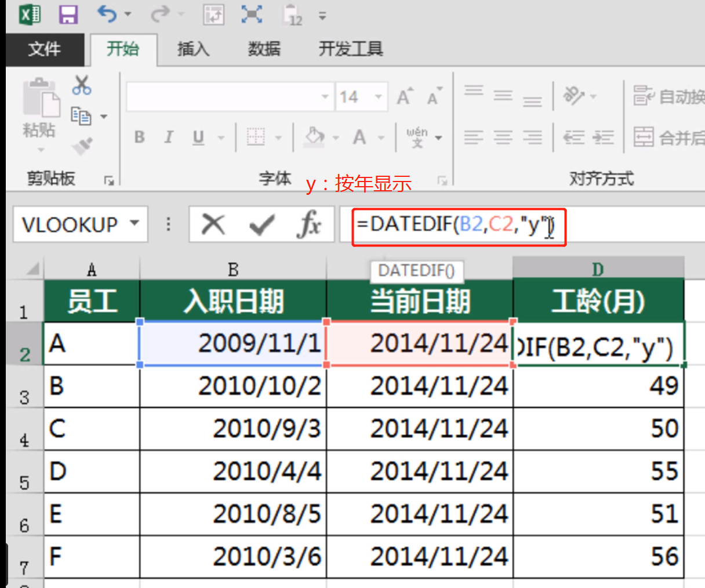Open the 剪贴板 dialog launcher

pyautogui.click(x=109, y=181)
